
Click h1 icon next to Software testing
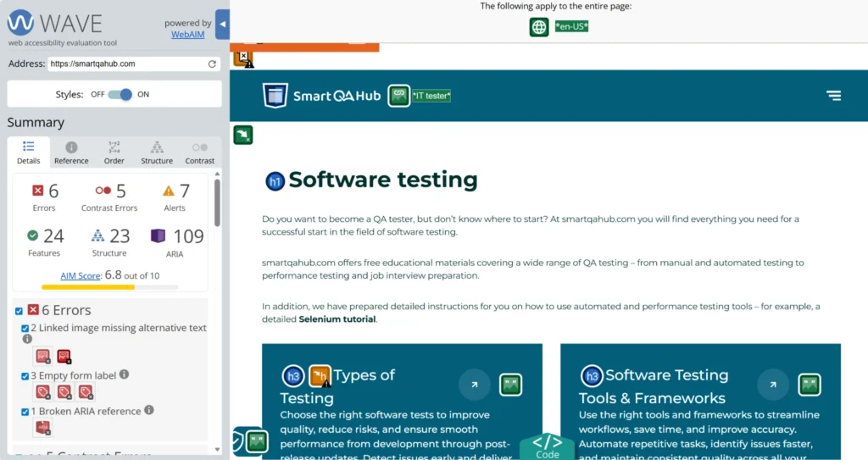tap(275, 181)
